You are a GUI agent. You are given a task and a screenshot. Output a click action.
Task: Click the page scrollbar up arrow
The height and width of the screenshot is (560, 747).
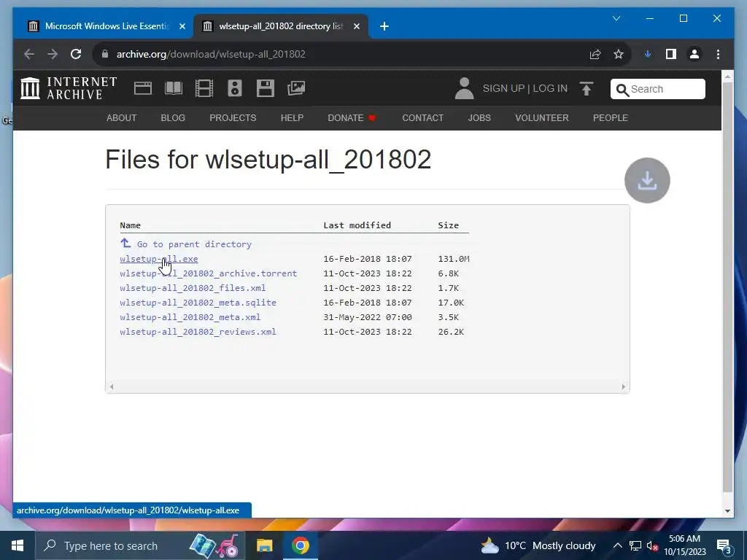(x=727, y=76)
